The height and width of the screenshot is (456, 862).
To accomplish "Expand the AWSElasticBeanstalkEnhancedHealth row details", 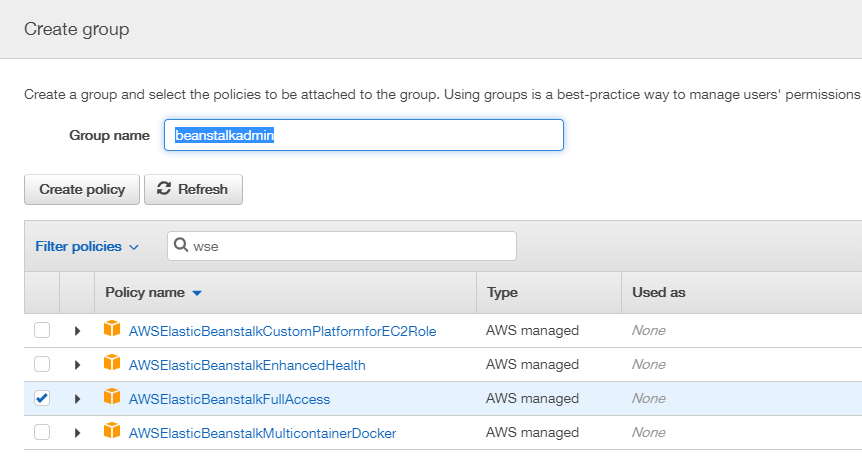I will [77, 364].
